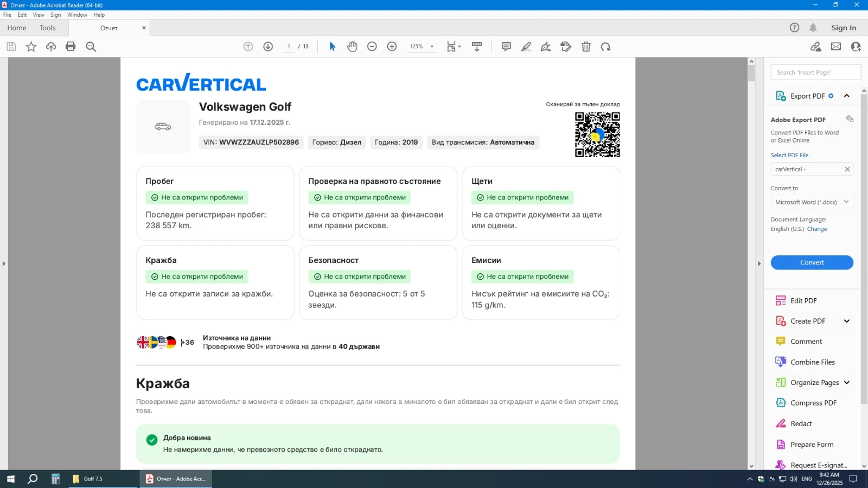Click the Zoom in plus icon
This screenshot has height=488, width=868.
coord(392,47)
